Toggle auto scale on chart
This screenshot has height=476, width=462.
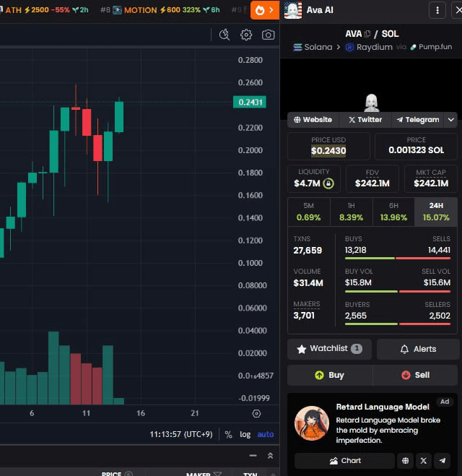pos(266,434)
